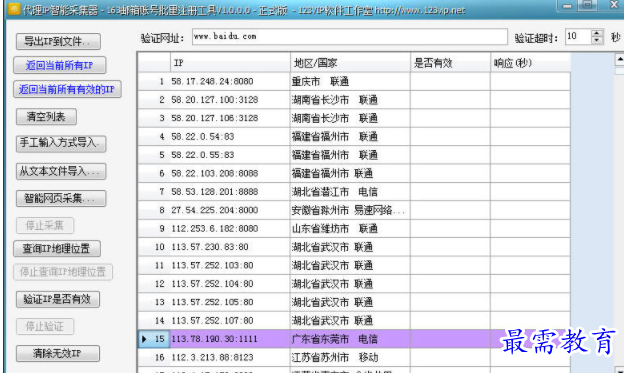The width and height of the screenshot is (624, 373).
Task: Increase 验证超时 with up arrow
Action: point(597,33)
